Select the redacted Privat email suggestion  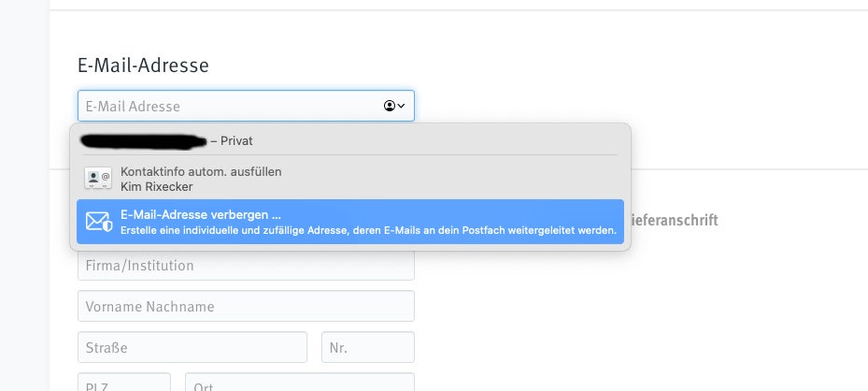(349, 140)
